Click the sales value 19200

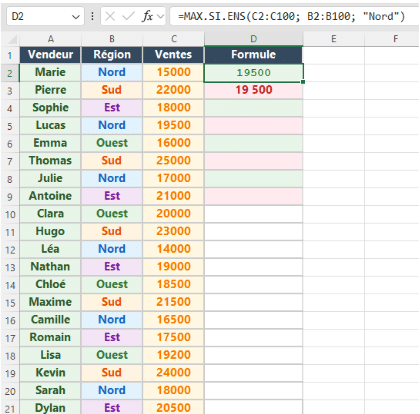point(173,355)
